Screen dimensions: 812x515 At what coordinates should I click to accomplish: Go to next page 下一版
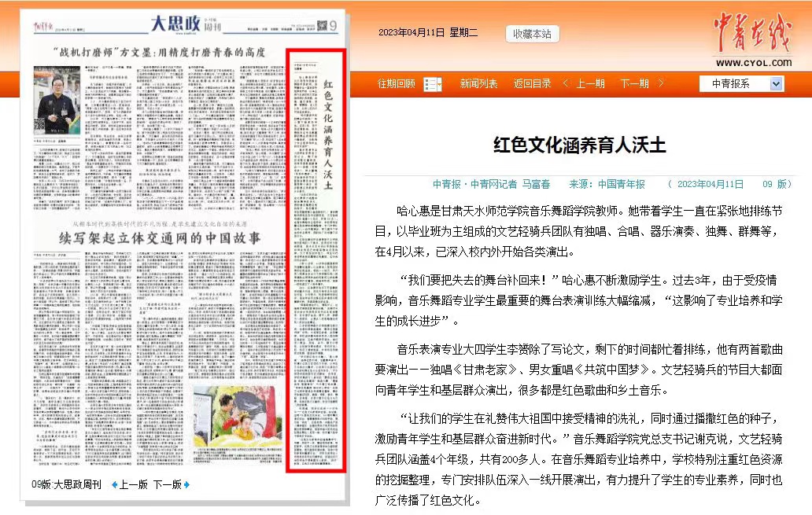[167, 484]
